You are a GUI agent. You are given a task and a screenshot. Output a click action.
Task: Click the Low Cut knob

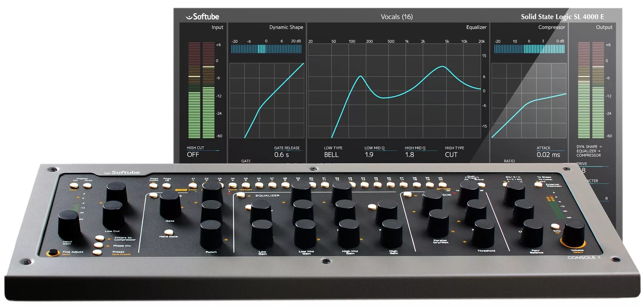114,214
